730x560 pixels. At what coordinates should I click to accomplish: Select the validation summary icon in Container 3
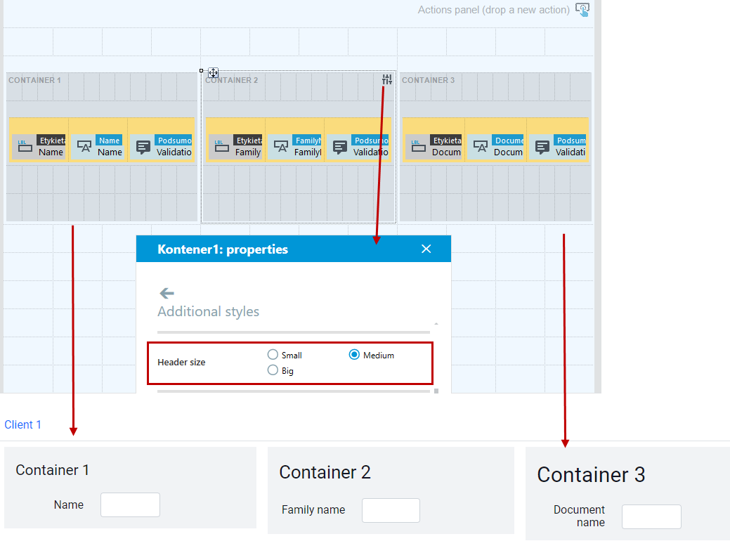pos(542,147)
